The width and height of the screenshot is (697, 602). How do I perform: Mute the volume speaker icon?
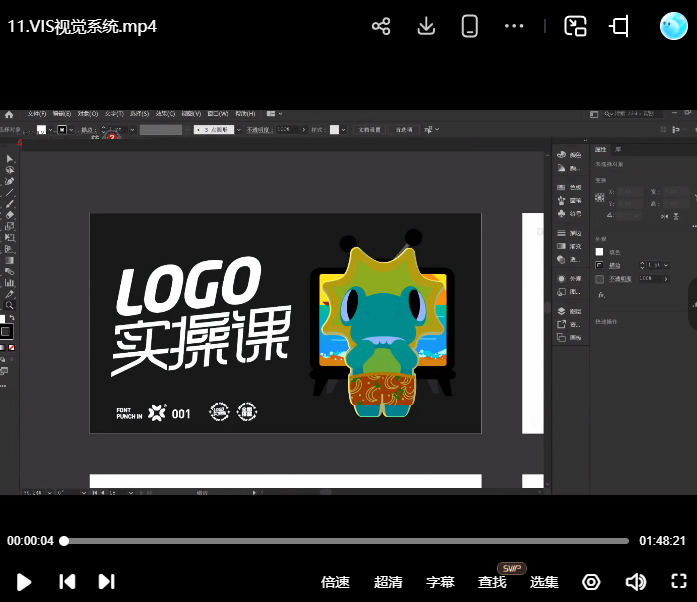[635, 582]
